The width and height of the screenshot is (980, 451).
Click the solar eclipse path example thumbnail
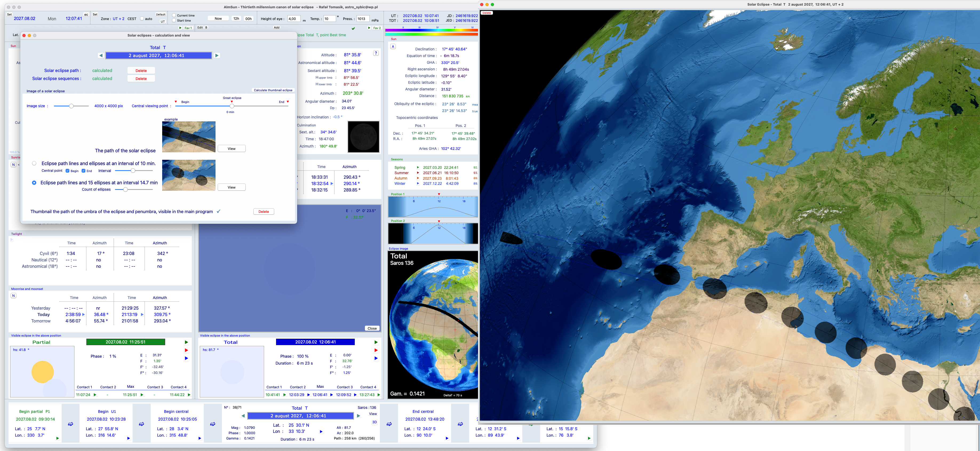pyautogui.click(x=189, y=137)
